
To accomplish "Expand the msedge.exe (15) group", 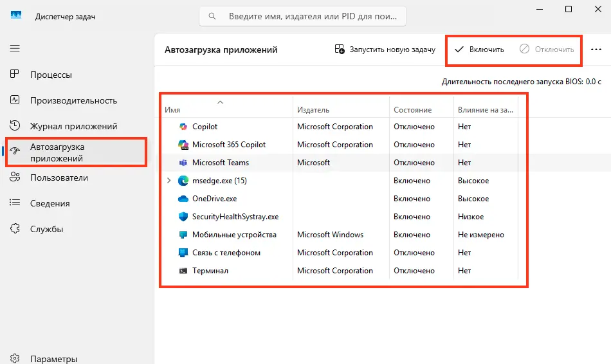I will click(x=169, y=181).
